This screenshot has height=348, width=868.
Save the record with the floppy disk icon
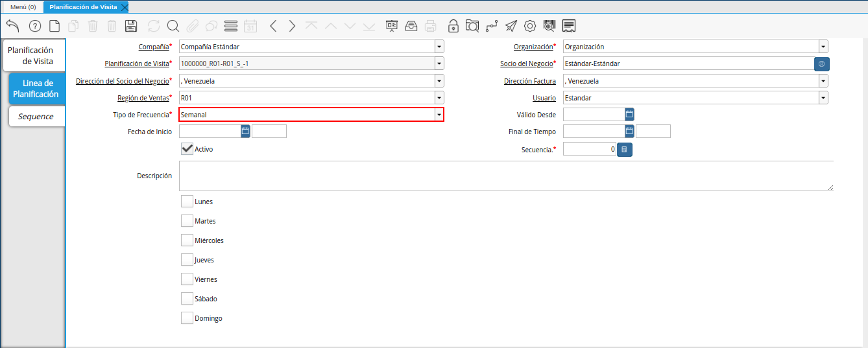pos(131,26)
